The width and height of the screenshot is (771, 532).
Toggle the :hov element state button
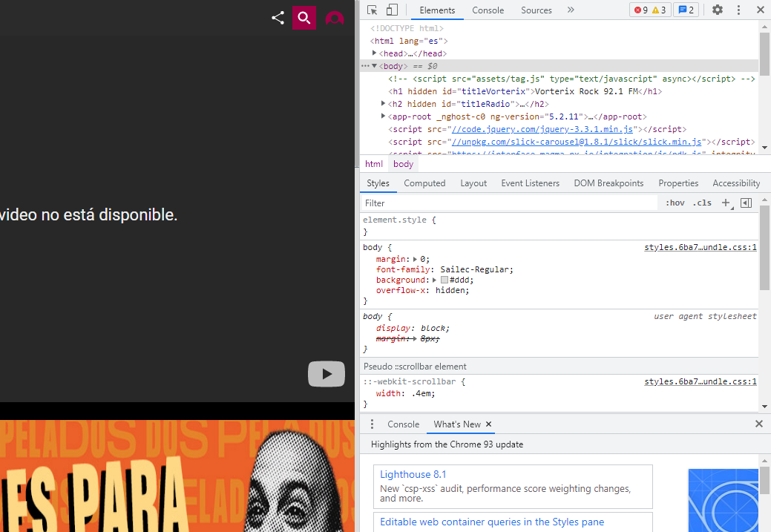[x=675, y=203]
